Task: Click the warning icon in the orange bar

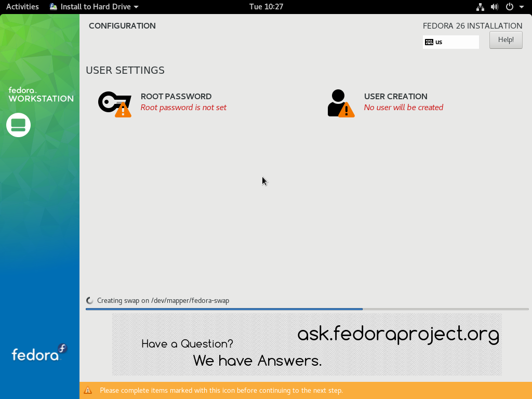Action: click(x=88, y=390)
